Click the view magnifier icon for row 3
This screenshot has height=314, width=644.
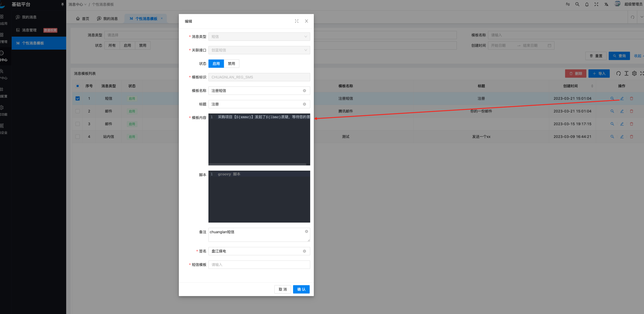point(612,124)
